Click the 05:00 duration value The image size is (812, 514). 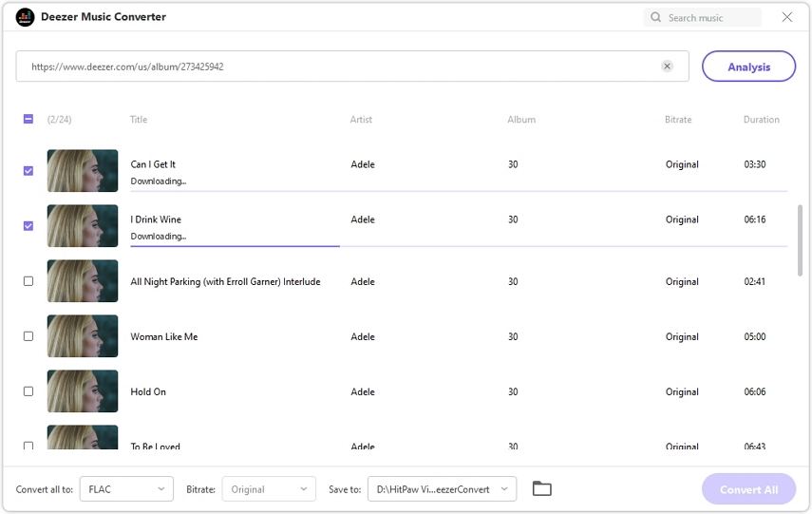click(x=754, y=336)
